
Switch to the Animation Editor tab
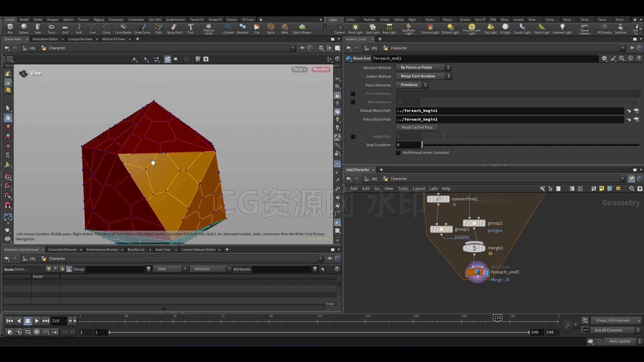tap(45, 39)
